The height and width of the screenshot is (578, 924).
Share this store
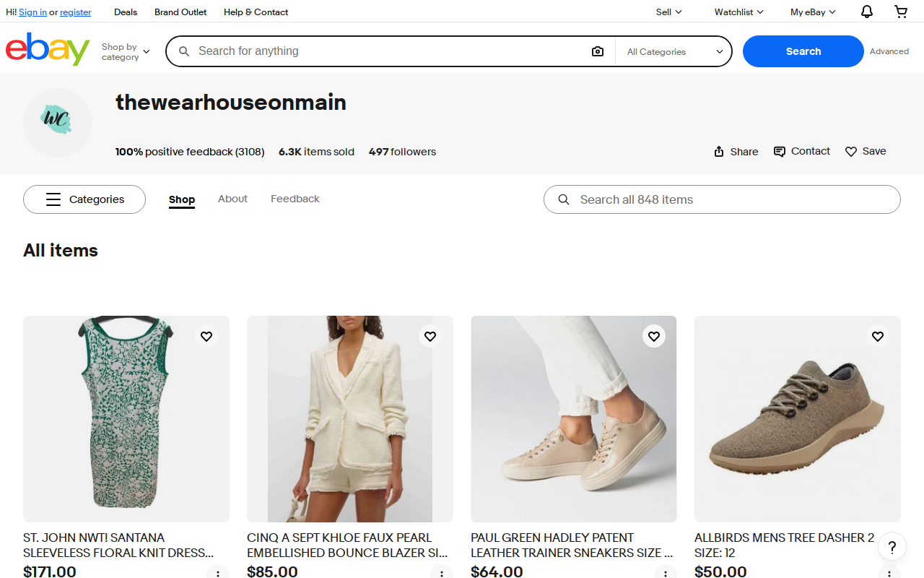[736, 152]
